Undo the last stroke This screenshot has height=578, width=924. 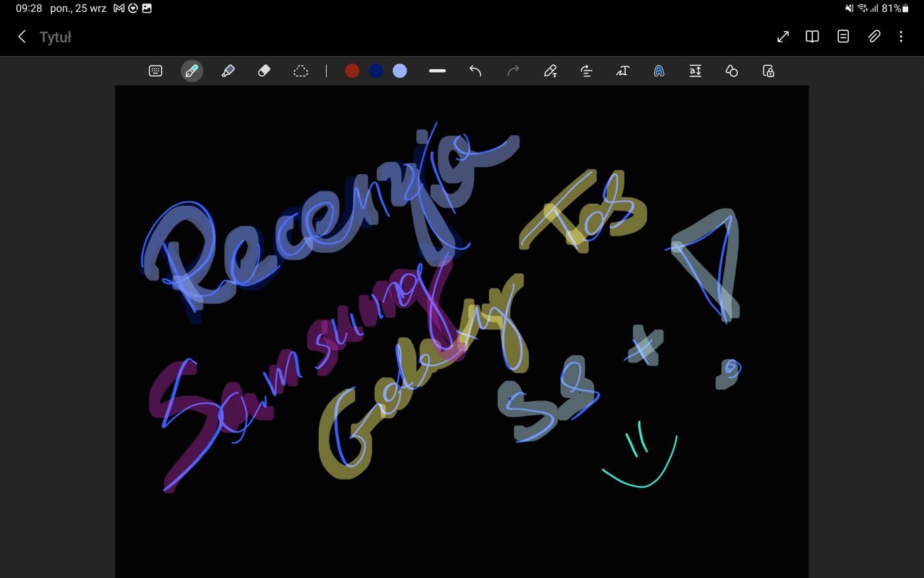pyautogui.click(x=475, y=71)
